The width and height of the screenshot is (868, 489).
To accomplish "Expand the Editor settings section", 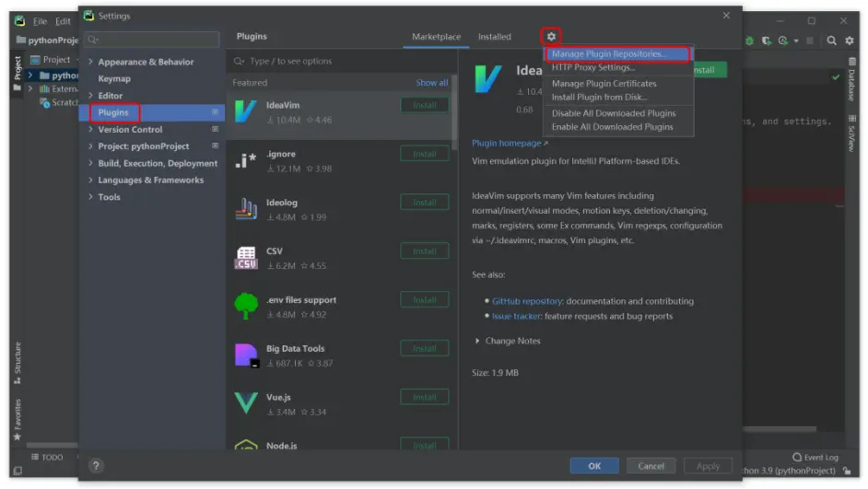I will (90, 96).
